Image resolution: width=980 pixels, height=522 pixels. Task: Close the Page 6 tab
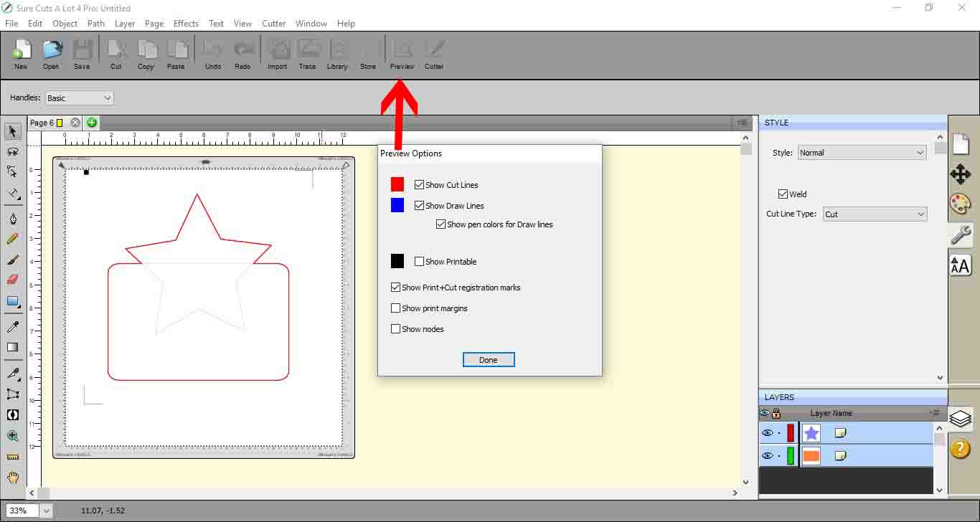point(75,123)
